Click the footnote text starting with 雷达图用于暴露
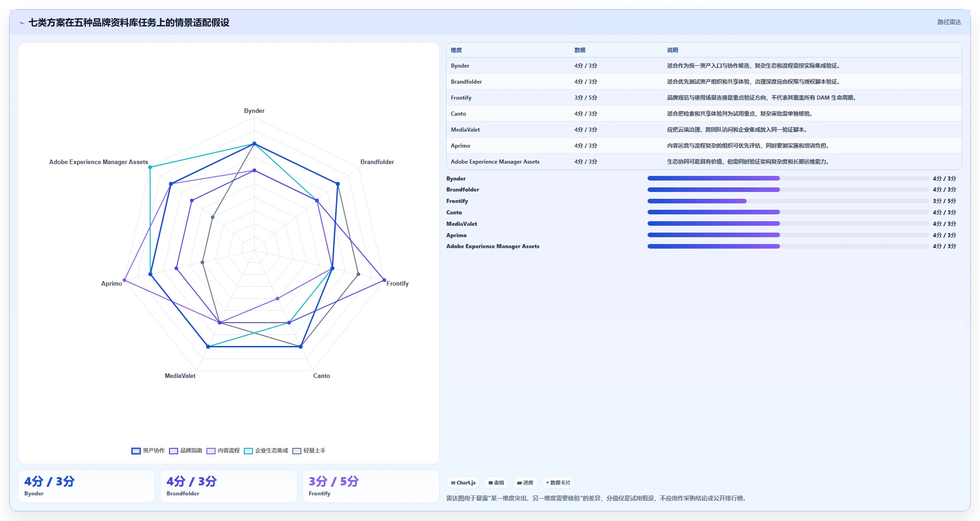Viewport: 980px width, 521px height. click(x=596, y=498)
